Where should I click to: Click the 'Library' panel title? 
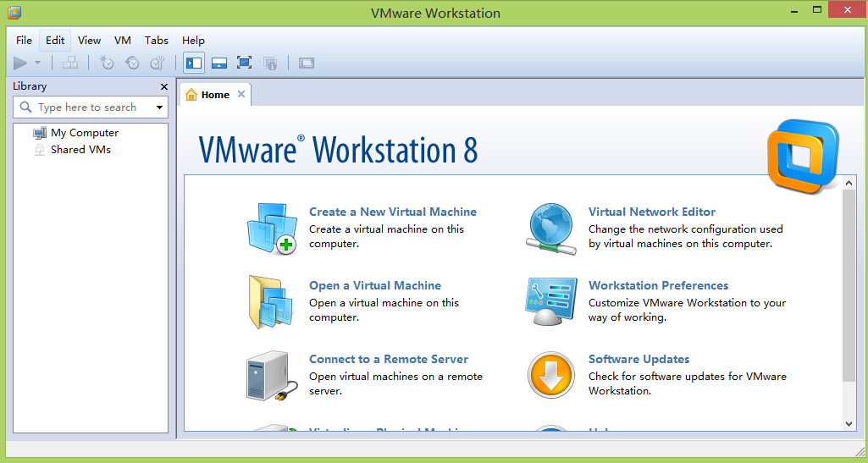[30, 86]
